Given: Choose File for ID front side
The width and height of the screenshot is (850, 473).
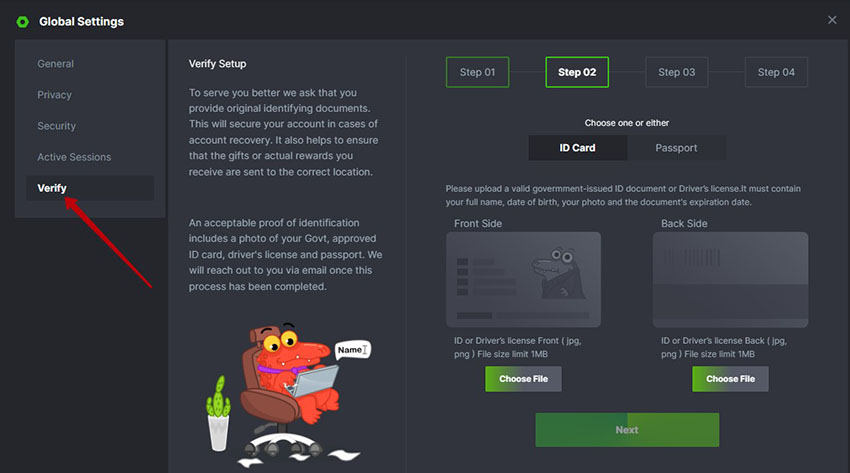Looking at the screenshot, I should point(523,379).
